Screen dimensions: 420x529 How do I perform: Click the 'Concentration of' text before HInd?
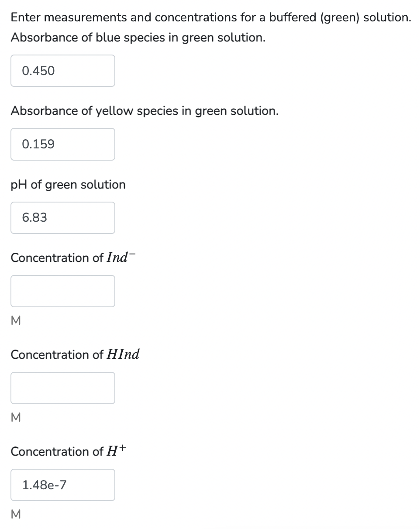[57, 355]
